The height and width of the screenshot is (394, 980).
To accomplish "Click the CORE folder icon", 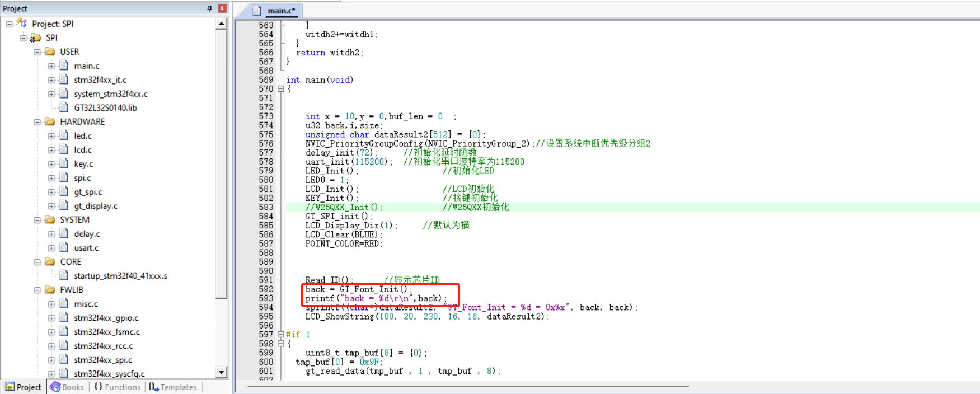I will pos(50,261).
